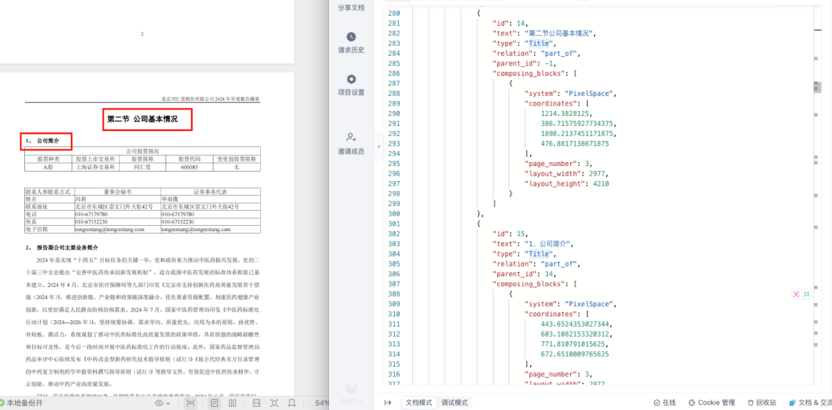Click the 54% zoom level selector

(x=323, y=403)
